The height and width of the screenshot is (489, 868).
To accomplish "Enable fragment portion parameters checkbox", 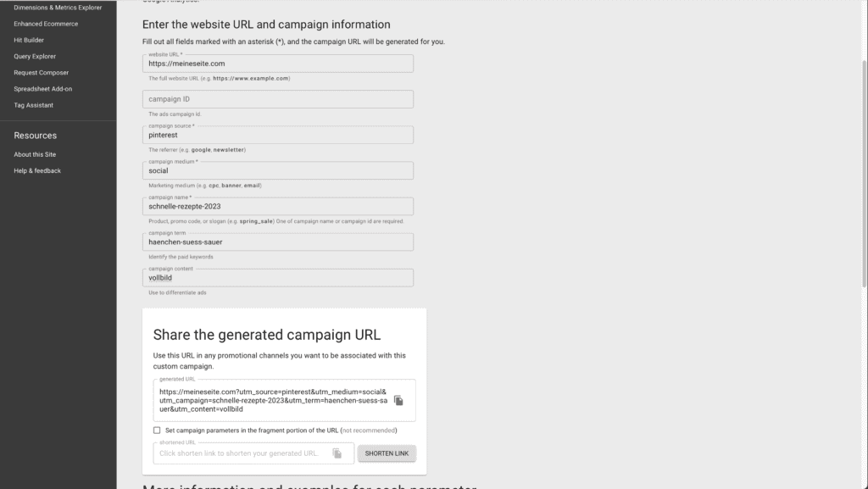I will [157, 431].
